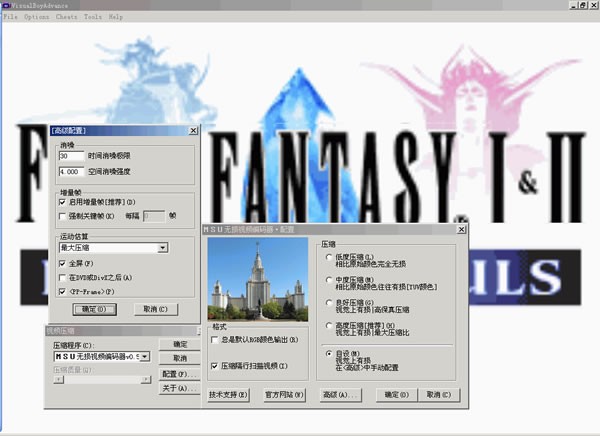This screenshot has width=600, height=436.
Task: Click 确定(O) in the 高级配置 dialog
Action: [95, 309]
